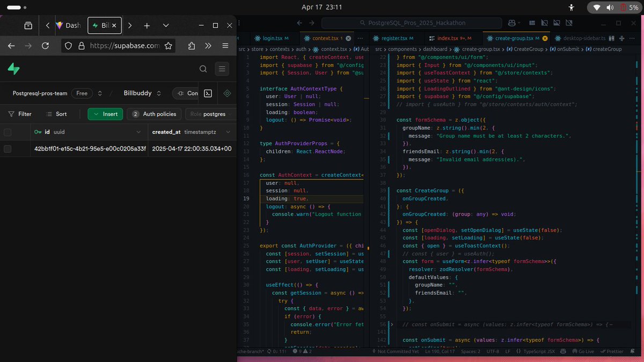Toggle select-all rows checkbox in header
The height and width of the screenshot is (362, 644).
pos(8,132)
